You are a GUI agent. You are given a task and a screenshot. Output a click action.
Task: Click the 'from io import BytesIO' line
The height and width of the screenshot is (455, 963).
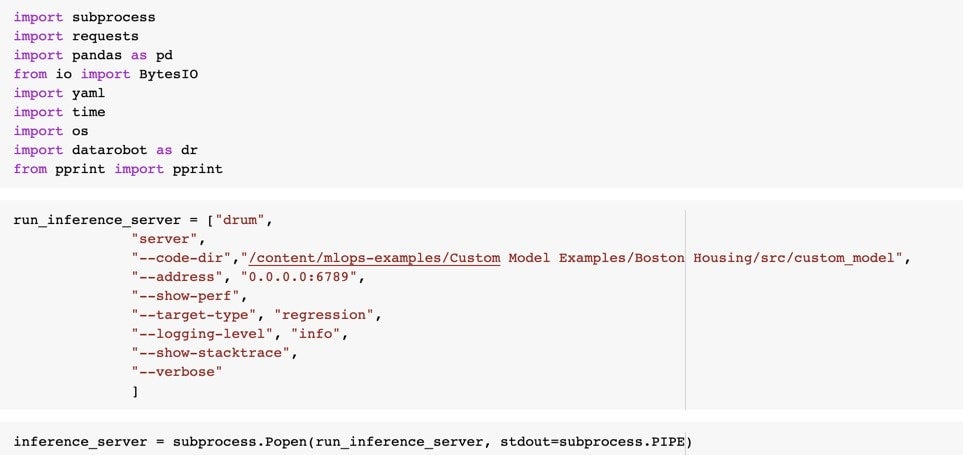coord(106,74)
